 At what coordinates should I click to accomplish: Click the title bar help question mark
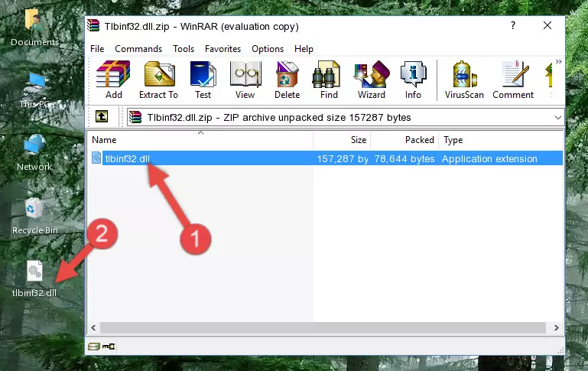point(513,25)
